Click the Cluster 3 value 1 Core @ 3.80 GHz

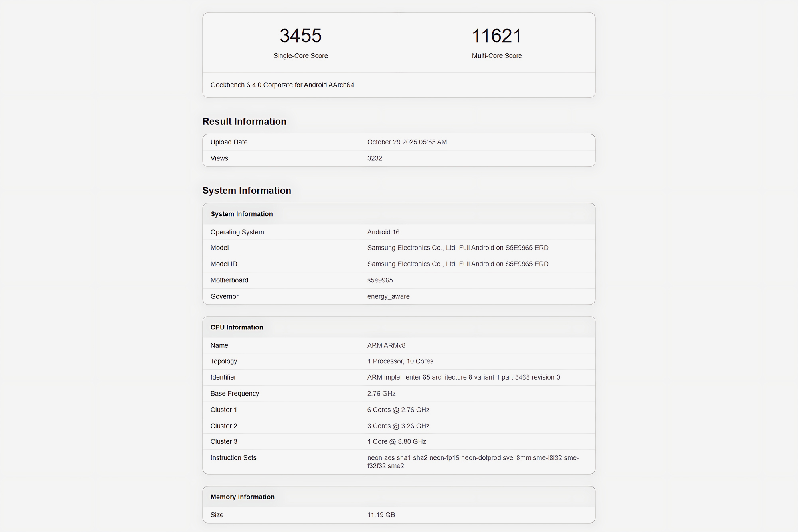tap(397, 441)
